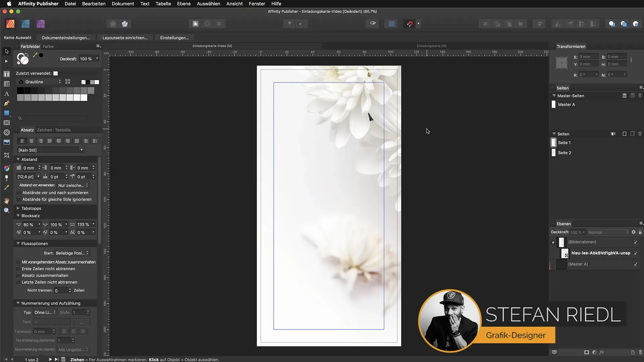Switch to the Textstile tab
The image size is (644, 362).
[x=63, y=130]
